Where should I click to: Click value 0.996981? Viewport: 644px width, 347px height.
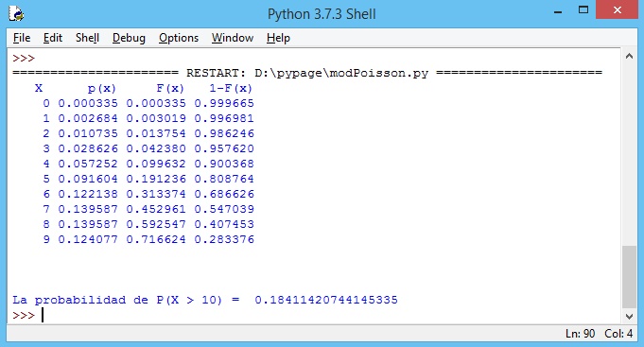(x=224, y=119)
